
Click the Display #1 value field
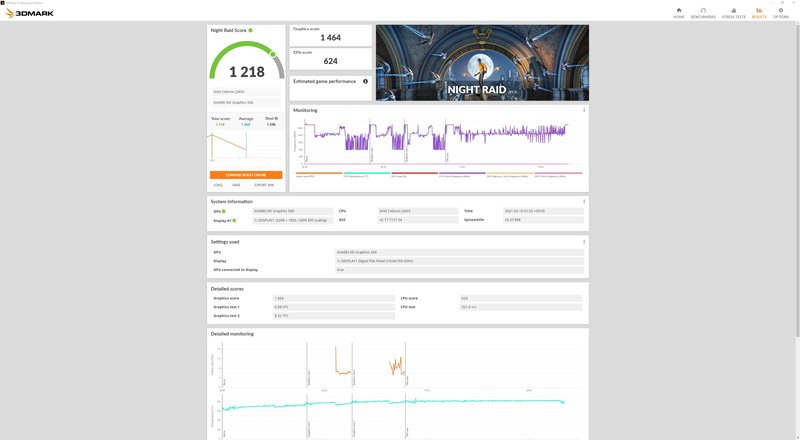point(292,221)
